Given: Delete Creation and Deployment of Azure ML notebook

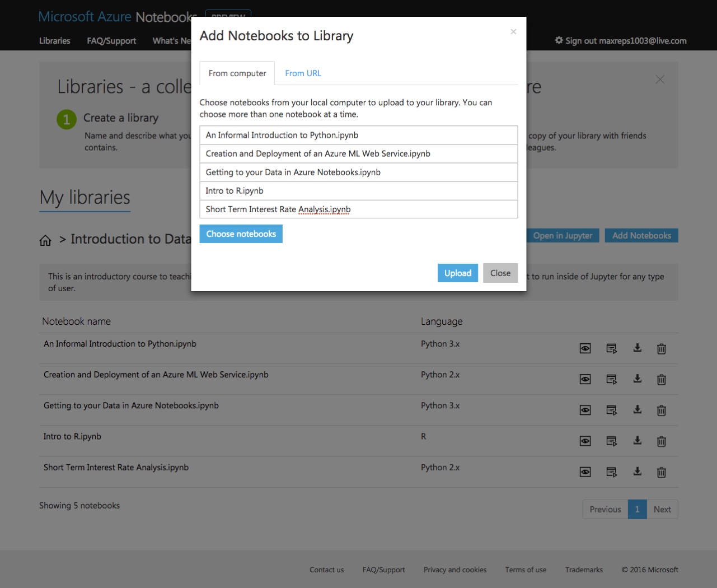Looking at the screenshot, I should point(661,380).
